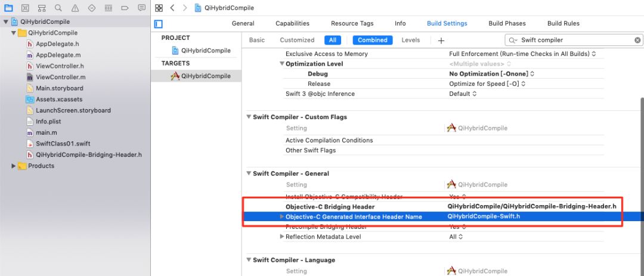Toggle the project and targets list sidebar icon
The width and height of the screenshot is (644, 276).
tap(159, 24)
